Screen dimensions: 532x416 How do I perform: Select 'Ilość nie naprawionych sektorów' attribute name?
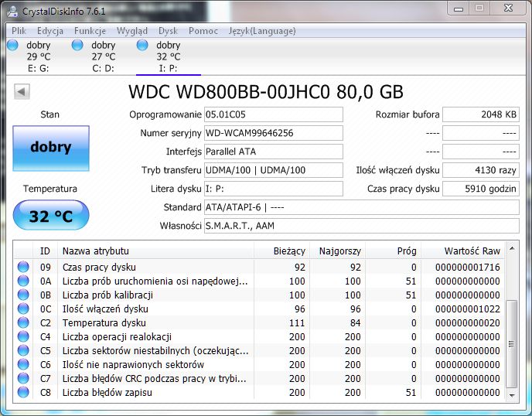point(133,365)
